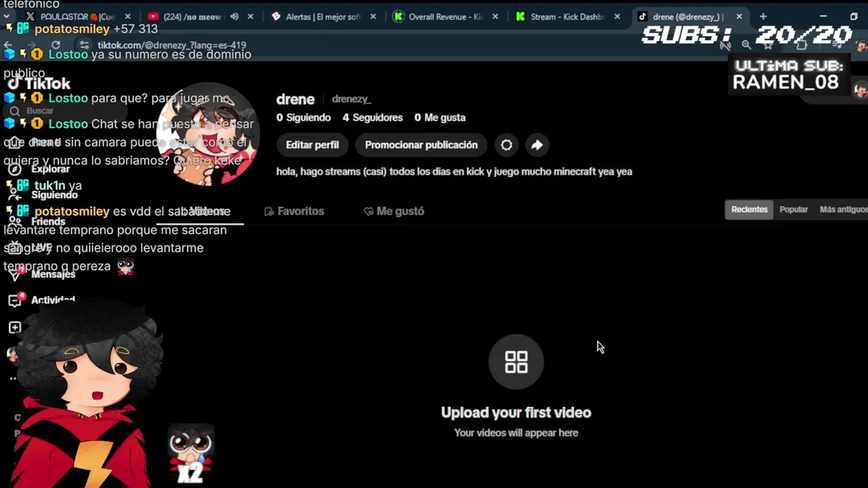Select the Videos profile tab
868x488 pixels.
[x=200, y=211]
